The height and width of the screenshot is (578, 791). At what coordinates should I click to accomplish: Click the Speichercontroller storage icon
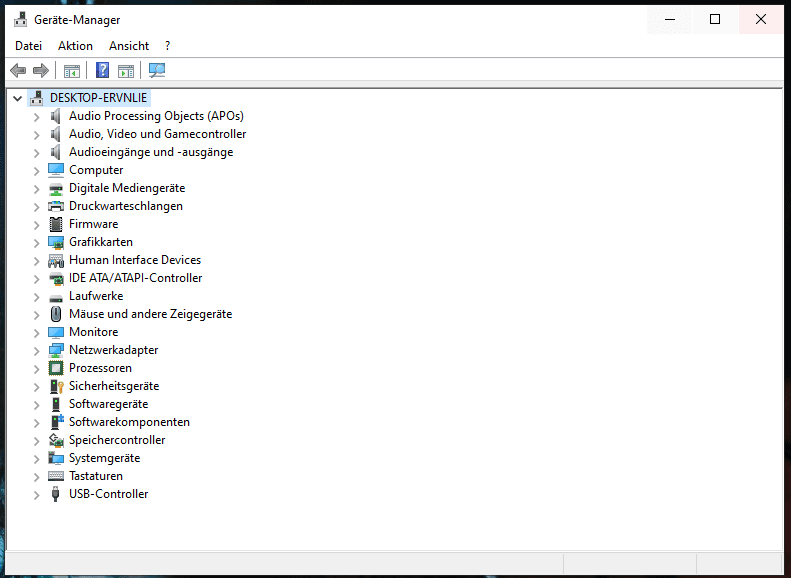(56, 440)
